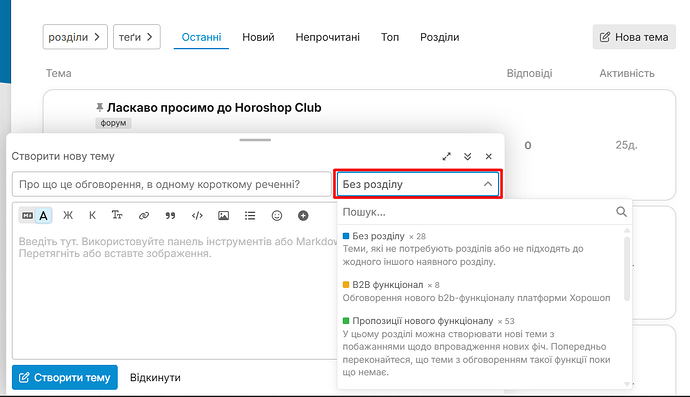Image resolution: width=690 pixels, height=397 pixels.
Task: Upload an image via picture icon
Action: [224, 216]
